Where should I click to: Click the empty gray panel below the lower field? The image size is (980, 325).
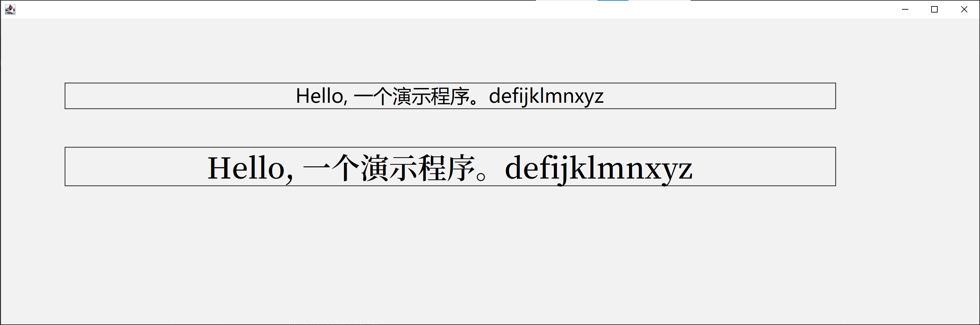(x=490, y=255)
